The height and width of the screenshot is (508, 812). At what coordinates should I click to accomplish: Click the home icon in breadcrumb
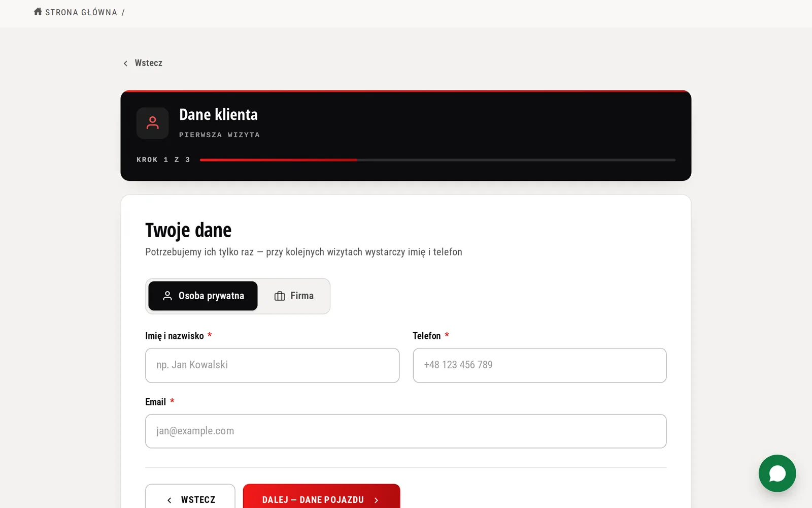pyautogui.click(x=38, y=12)
